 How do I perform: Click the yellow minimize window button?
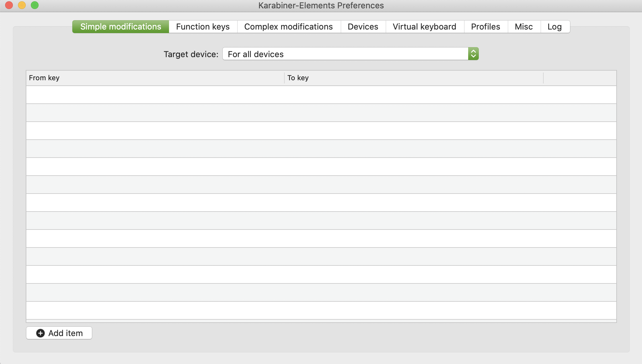click(22, 5)
